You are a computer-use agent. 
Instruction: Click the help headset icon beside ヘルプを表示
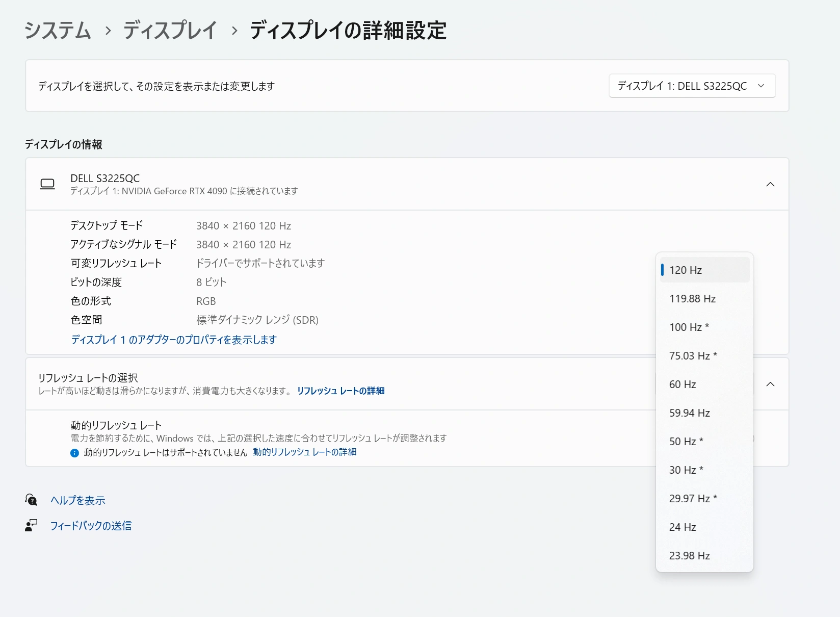(x=31, y=500)
